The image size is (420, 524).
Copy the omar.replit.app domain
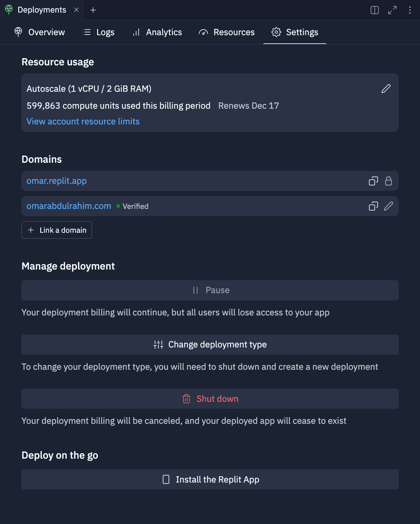pos(373,181)
